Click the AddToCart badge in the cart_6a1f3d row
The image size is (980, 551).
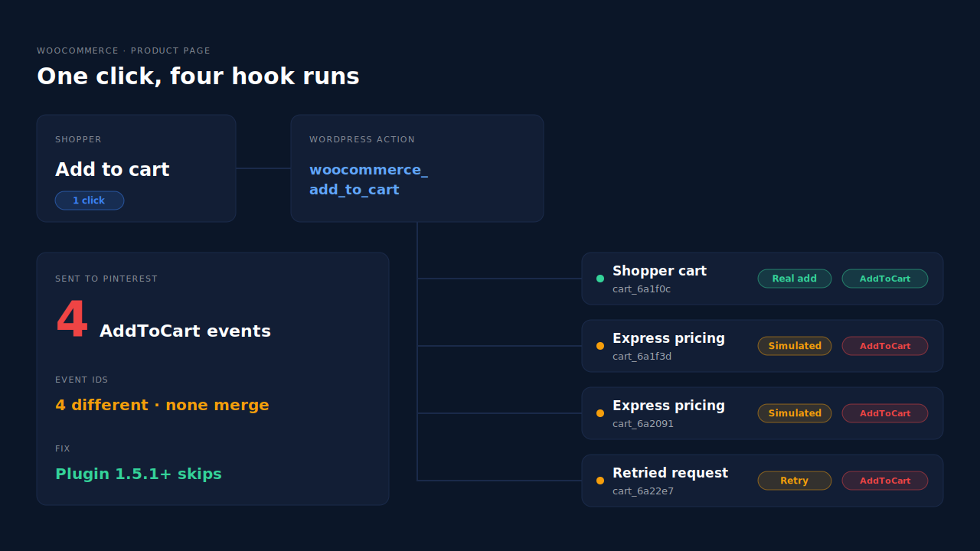click(885, 346)
